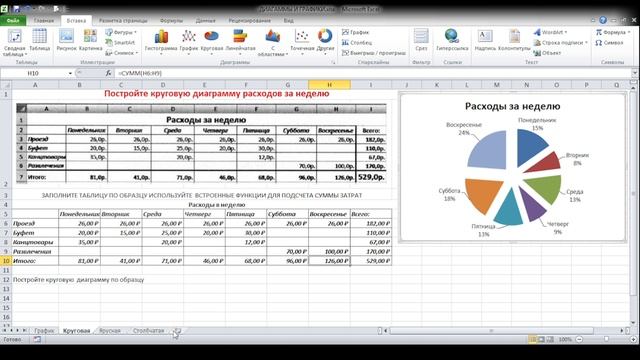Click the chart title Расходы за неделю
Image resolution: width=640 pixels, height=360 pixels.
point(512,106)
